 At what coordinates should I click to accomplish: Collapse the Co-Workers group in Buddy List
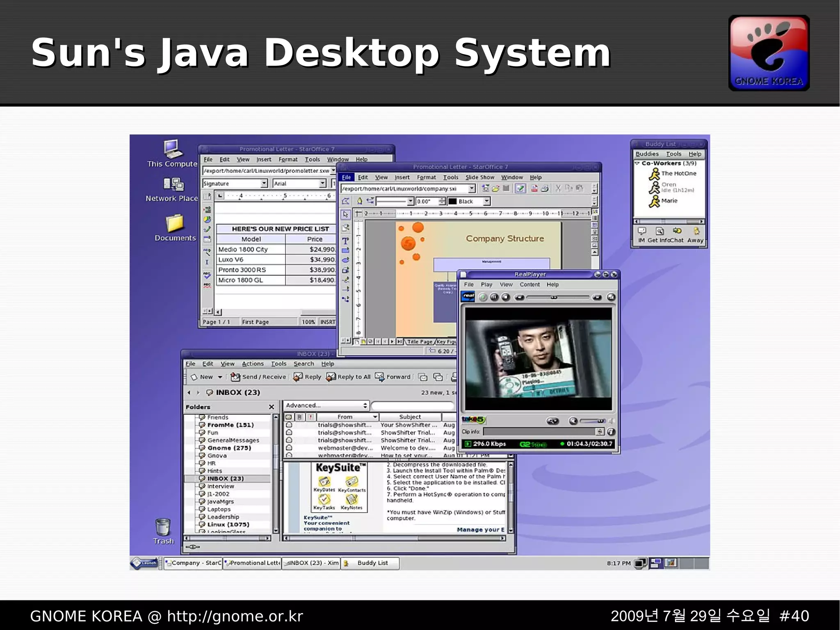click(637, 163)
